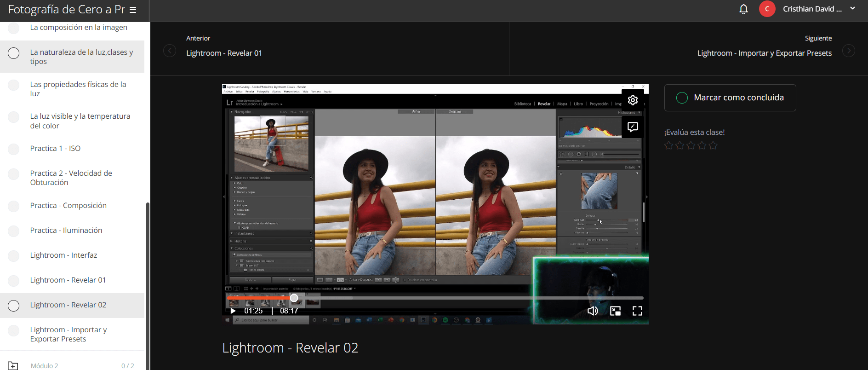Open the Cristhian David user dropdown
Image resolution: width=868 pixels, height=370 pixels.
[x=852, y=8]
